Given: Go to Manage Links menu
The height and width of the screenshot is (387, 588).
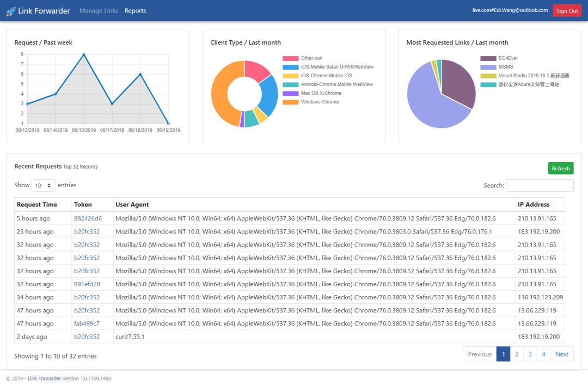Looking at the screenshot, I should click(99, 11).
